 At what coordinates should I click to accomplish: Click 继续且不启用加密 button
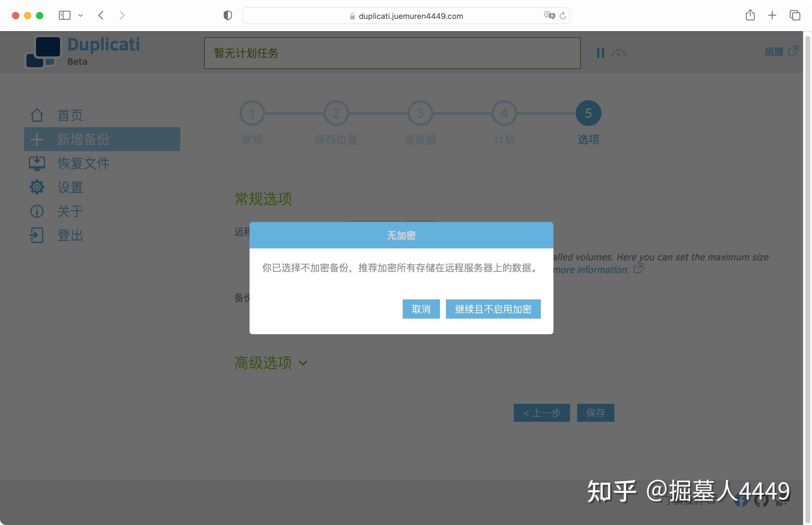click(493, 309)
